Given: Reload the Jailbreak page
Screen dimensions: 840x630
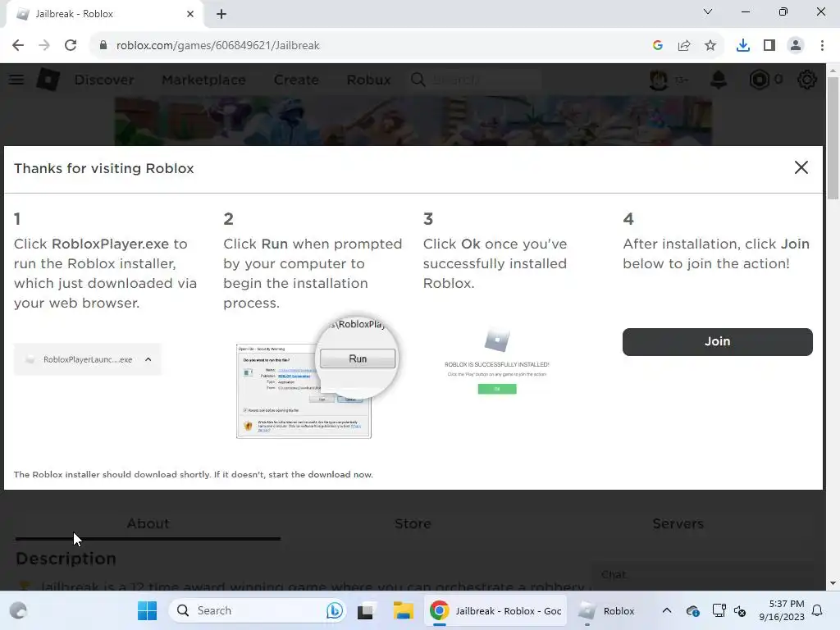Looking at the screenshot, I should click(x=71, y=46).
